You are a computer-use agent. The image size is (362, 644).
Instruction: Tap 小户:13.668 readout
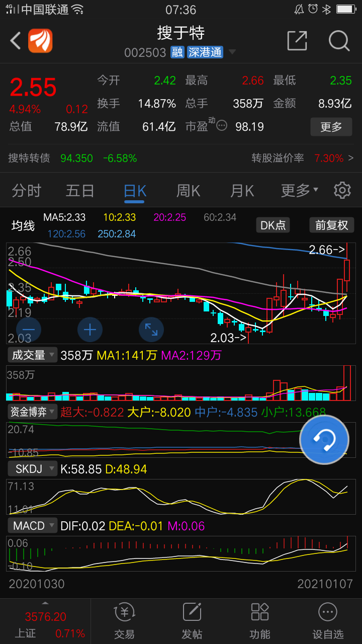(293, 413)
